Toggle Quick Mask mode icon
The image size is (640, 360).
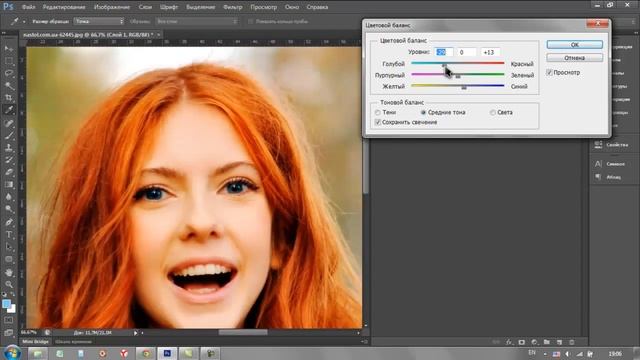click(9, 321)
